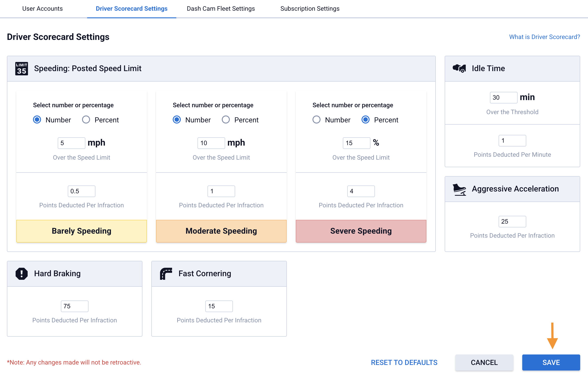Switch to Dash Cam Fleet Settings tab
Image resolution: width=588 pixels, height=383 pixels.
[221, 9]
